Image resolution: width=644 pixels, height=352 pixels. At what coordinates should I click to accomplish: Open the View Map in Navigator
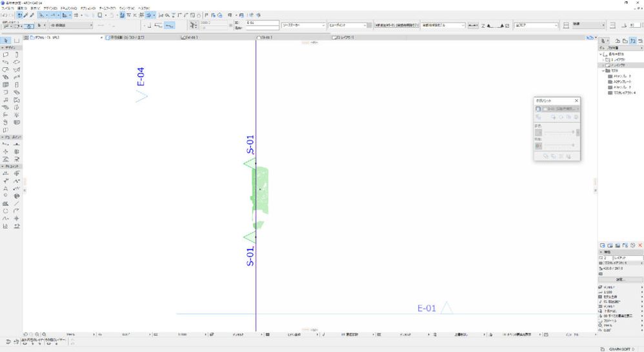625,41
